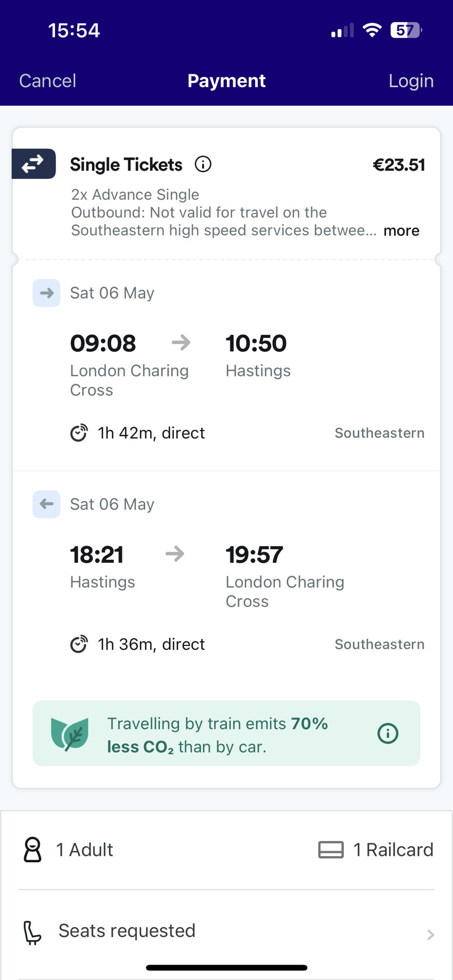Tap the Single Tickets info icon
Screen dimensions: 453x980
203,165
